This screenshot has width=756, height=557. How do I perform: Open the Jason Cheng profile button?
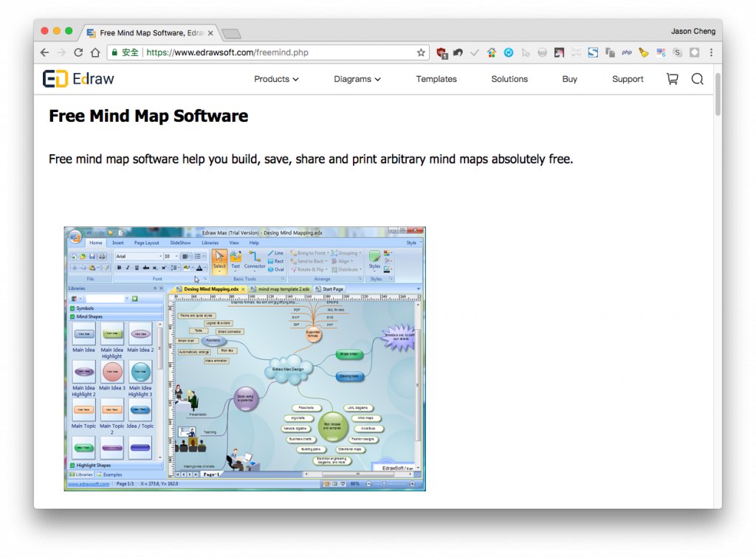pos(693,31)
